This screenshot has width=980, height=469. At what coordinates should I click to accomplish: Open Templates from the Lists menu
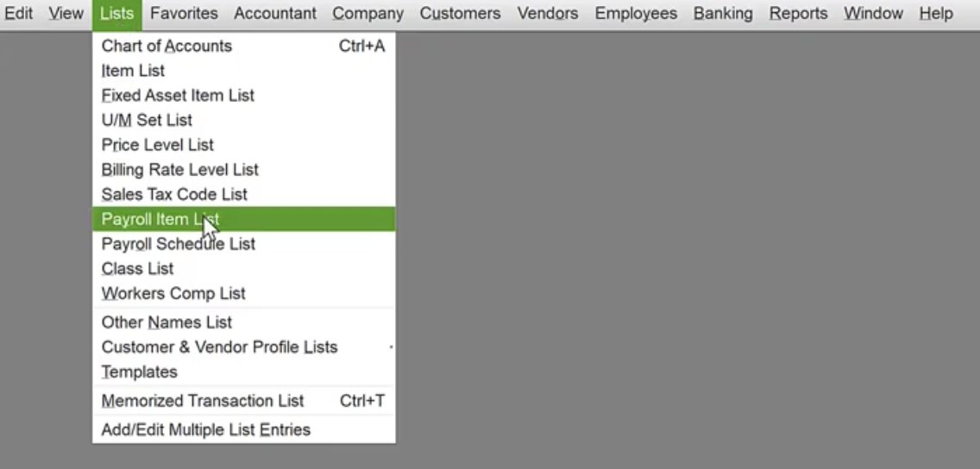139,372
